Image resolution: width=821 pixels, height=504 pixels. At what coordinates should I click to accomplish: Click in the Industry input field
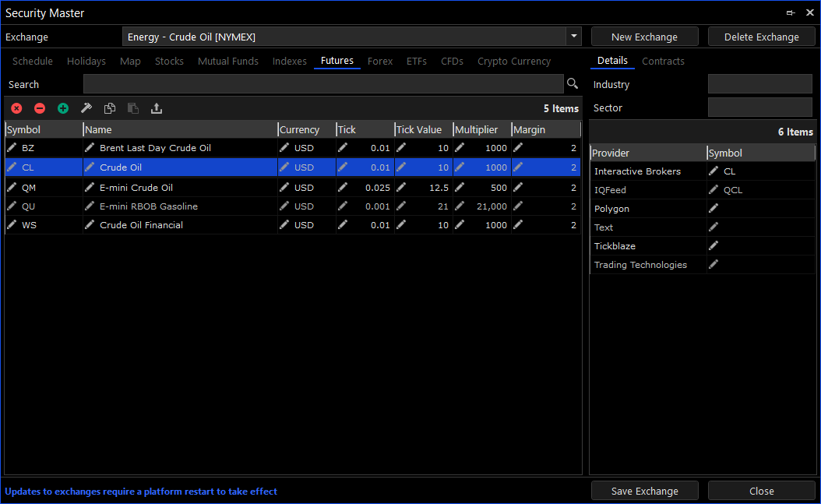[x=759, y=84]
